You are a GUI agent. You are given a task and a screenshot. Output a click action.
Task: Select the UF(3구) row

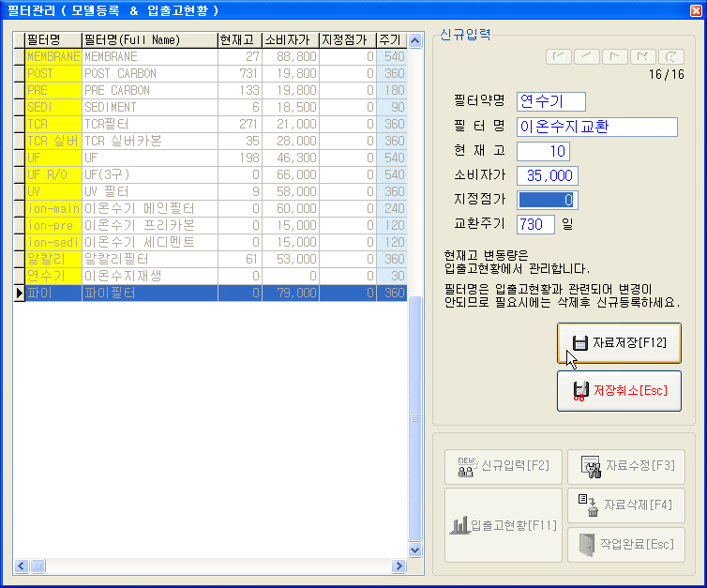[x=211, y=174]
